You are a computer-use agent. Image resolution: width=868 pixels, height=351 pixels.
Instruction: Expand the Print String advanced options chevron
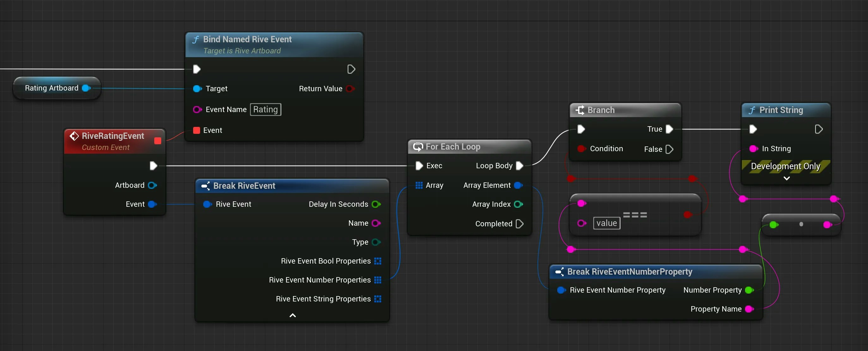pos(786,178)
